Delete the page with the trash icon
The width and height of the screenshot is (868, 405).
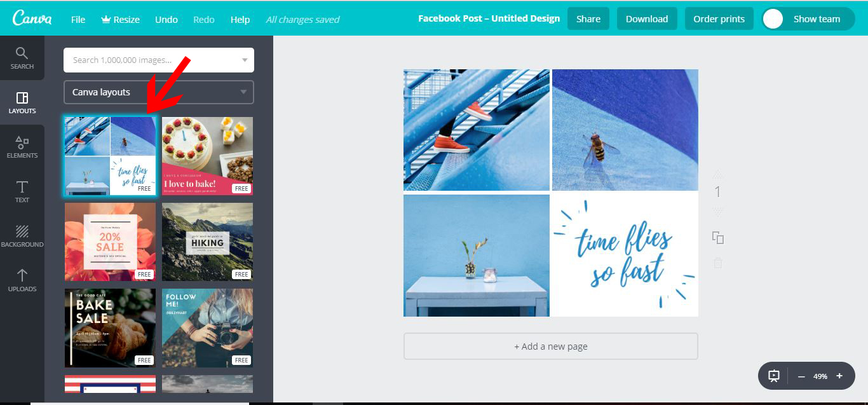717,262
